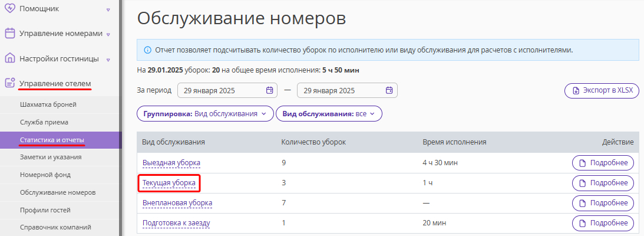Click the list icon beside Управление отелем
This screenshot has height=236, width=644.
pyautogui.click(x=10, y=83)
